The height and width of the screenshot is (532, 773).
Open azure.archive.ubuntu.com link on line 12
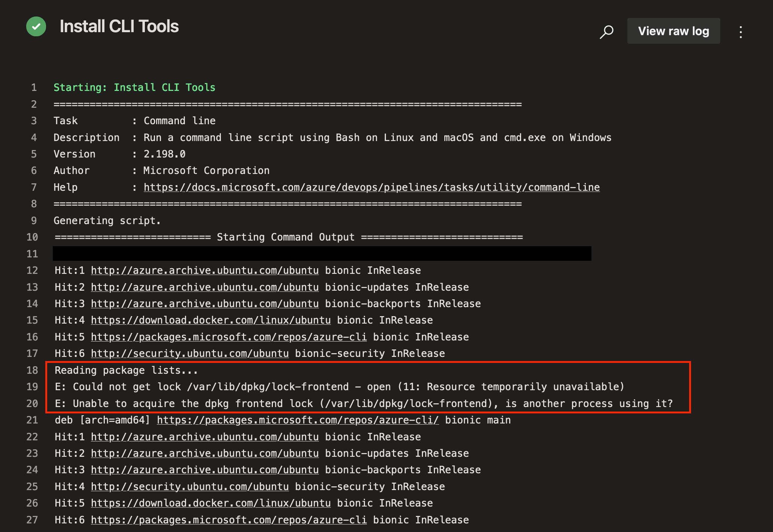tap(205, 270)
